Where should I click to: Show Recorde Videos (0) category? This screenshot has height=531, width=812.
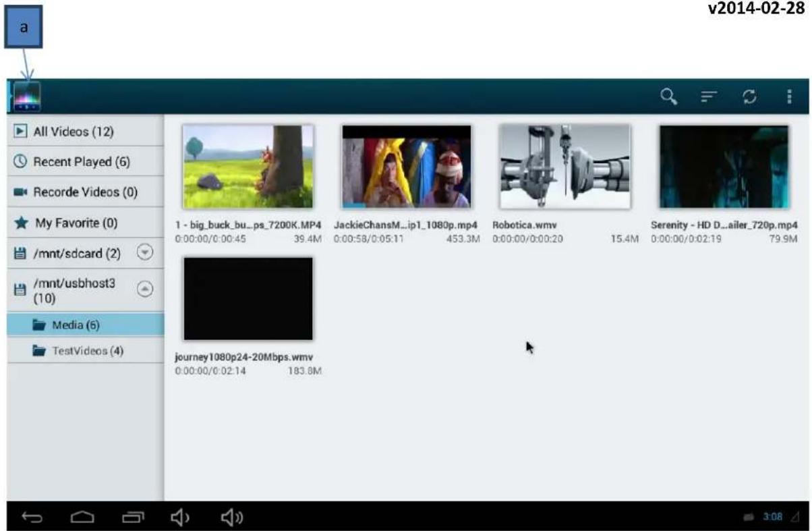point(86,192)
